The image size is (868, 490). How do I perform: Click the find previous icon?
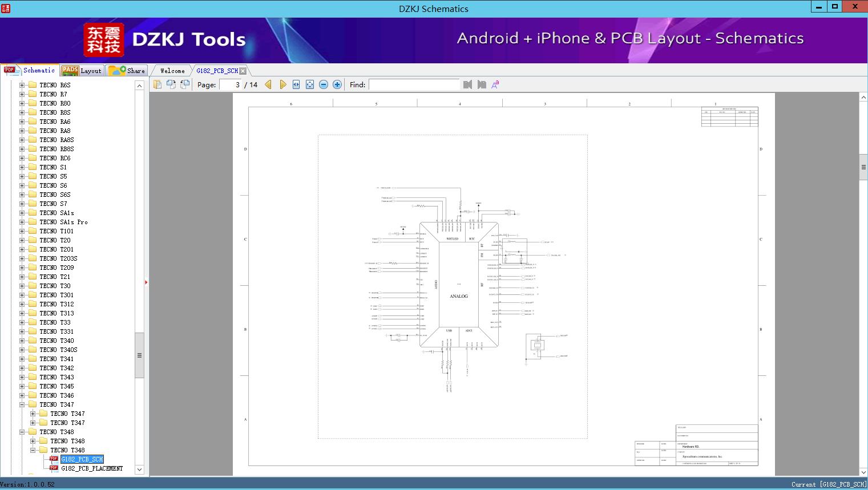[468, 84]
